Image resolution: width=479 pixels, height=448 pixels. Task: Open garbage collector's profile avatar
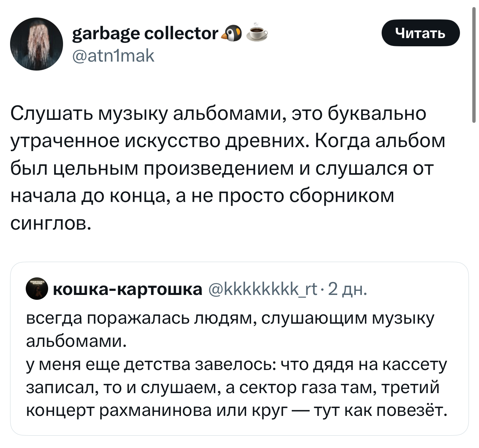tap(37, 44)
